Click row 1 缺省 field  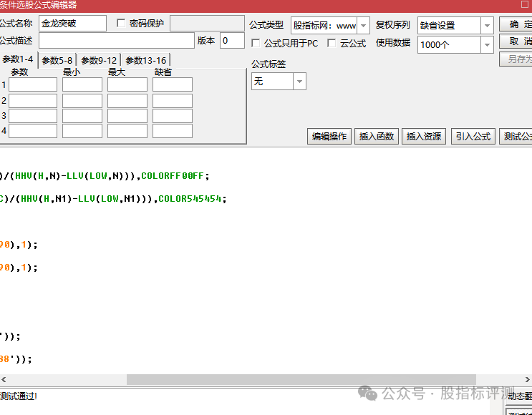coord(173,84)
